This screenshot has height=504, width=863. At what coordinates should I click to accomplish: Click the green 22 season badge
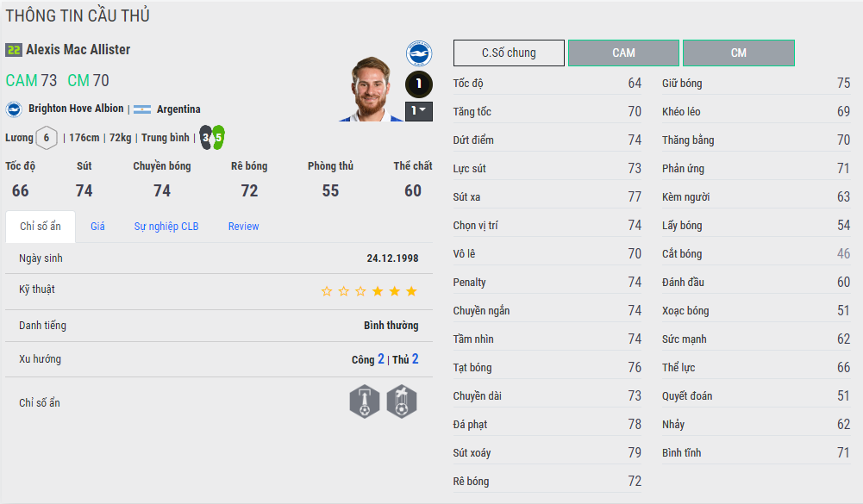13,50
